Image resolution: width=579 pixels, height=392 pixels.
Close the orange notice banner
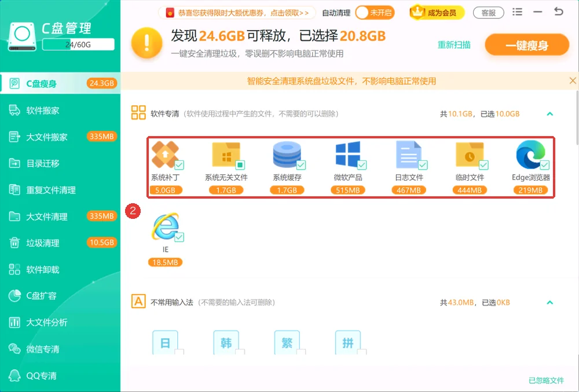573,80
